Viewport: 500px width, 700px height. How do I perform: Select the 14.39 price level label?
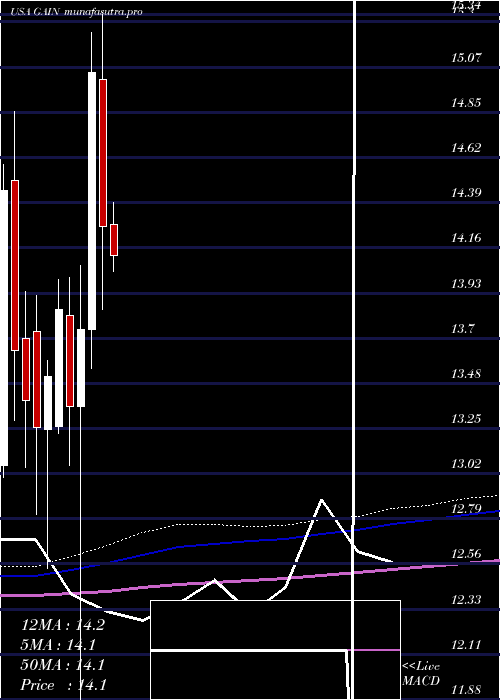coord(467,192)
